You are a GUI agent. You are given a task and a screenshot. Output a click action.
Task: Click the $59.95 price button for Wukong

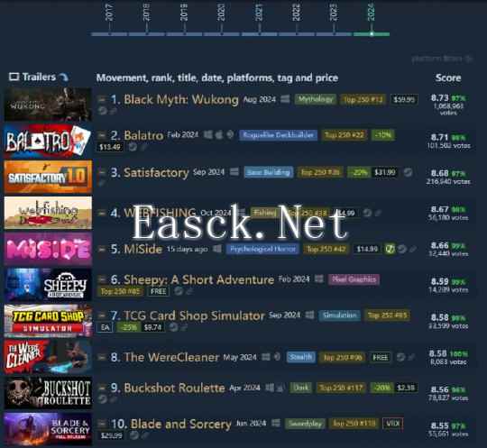click(404, 99)
